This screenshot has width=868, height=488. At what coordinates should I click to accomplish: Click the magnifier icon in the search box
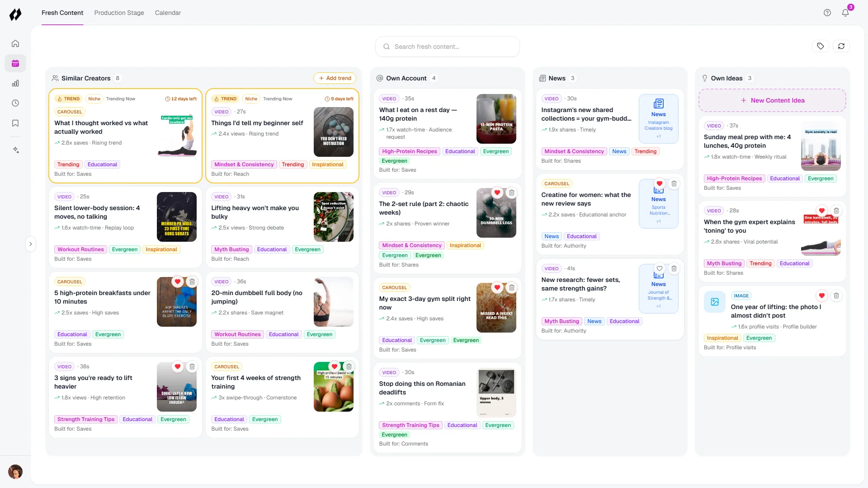tap(387, 47)
